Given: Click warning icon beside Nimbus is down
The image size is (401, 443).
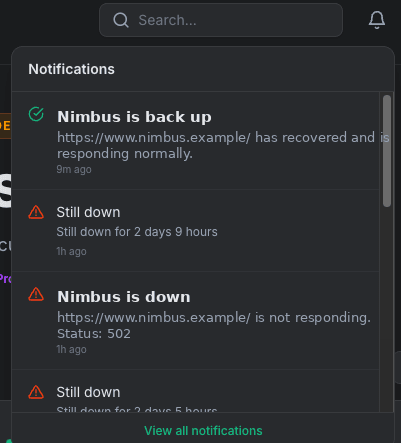Looking at the screenshot, I should click(36, 294).
